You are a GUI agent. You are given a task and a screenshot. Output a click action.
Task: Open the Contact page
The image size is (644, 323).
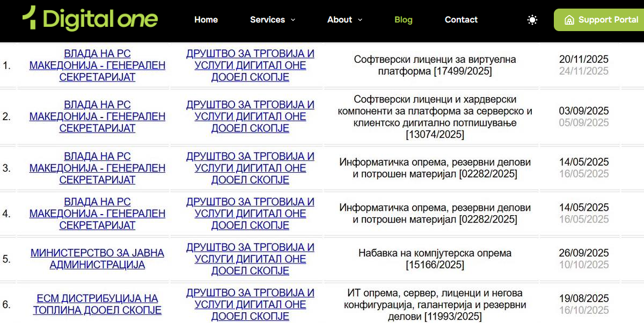[x=461, y=20]
